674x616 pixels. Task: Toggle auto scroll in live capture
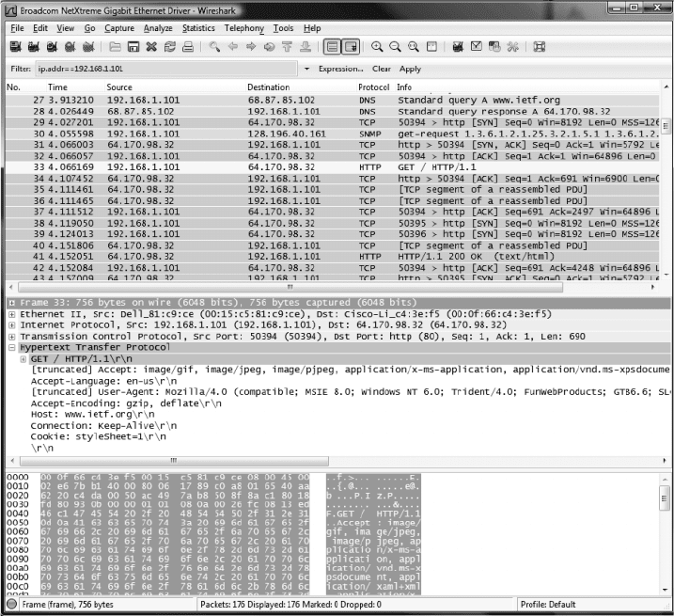click(x=351, y=46)
